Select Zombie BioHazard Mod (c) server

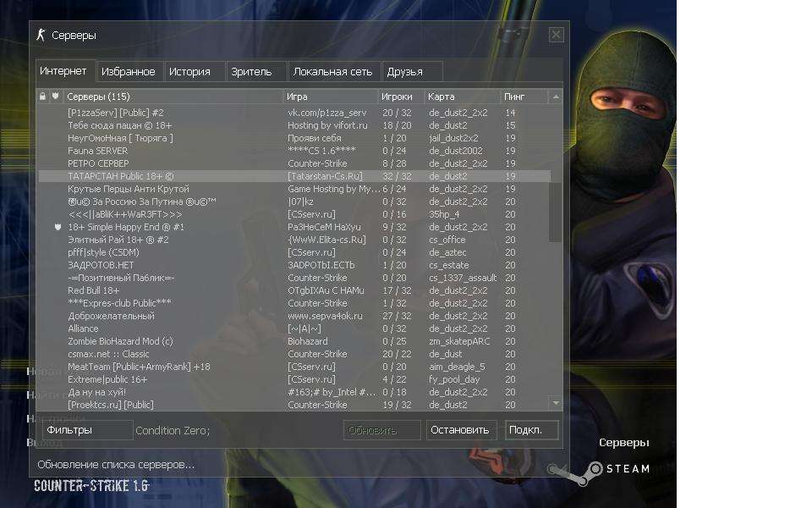pos(294,341)
